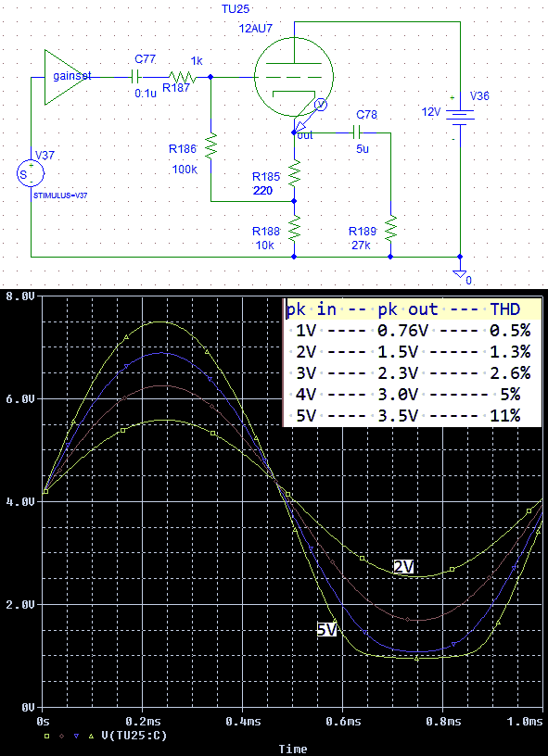548x756 pixels.
Task: Click the inverted triangle marker in the legend
Action: coord(76,737)
